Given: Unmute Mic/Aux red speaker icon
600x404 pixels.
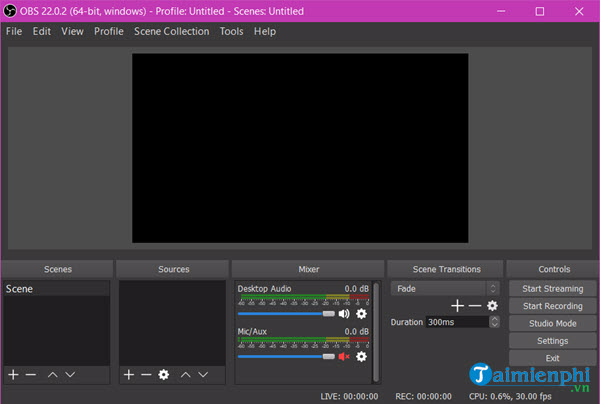Looking at the screenshot, I should click(344, 357).
